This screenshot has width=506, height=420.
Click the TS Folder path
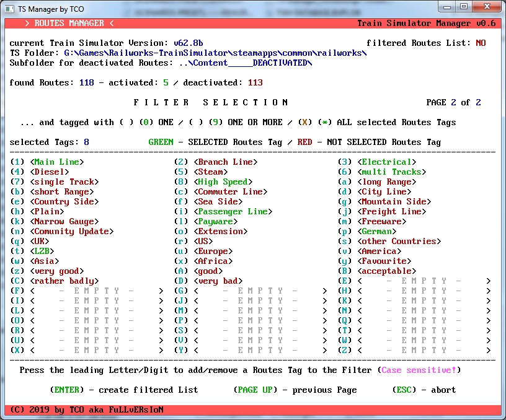215,53
